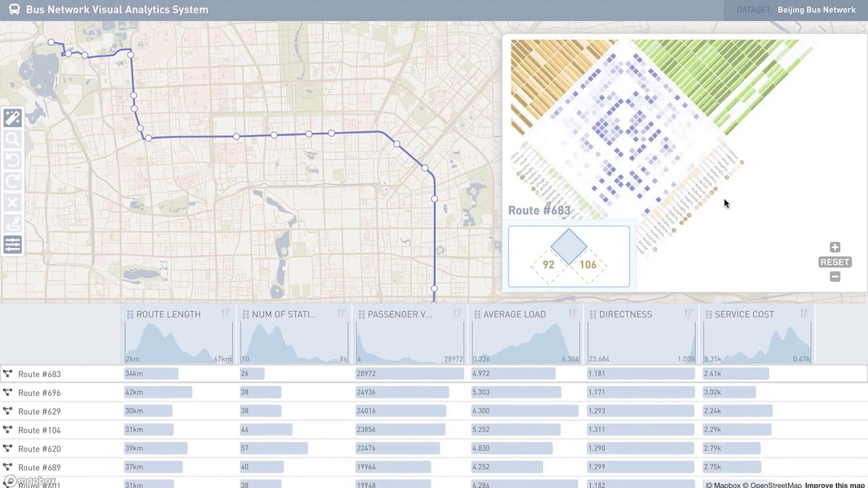The image size is (868, 488).
Task: Sort by Route Length column
Action: (x=226, y=314)
